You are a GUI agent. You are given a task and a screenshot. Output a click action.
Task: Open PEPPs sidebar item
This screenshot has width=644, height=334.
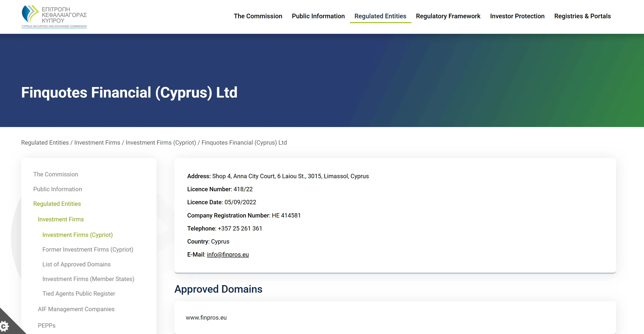[x=47, y=326]
